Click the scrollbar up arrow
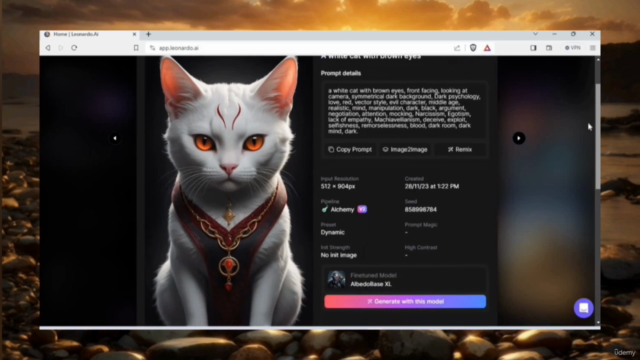 point(598,60)
